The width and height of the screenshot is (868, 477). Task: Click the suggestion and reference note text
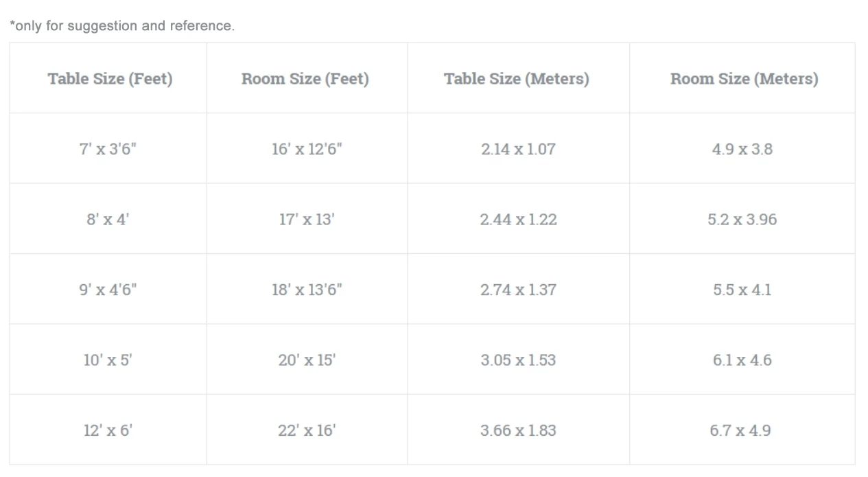tap(122, 26)
